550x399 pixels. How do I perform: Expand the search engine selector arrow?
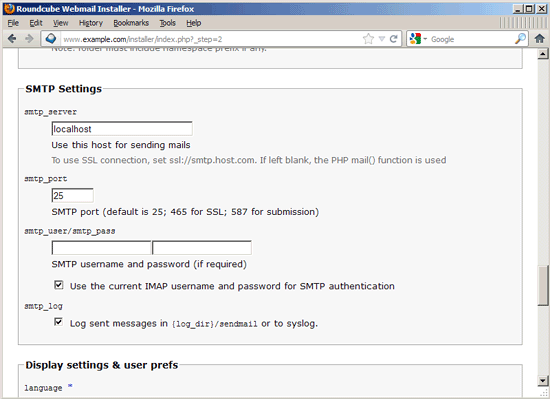click(425, 39)
